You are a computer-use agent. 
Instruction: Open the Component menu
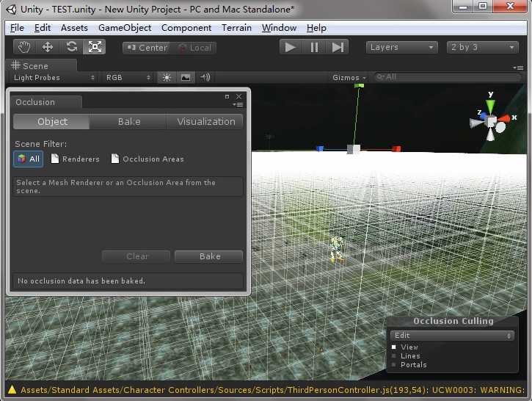tap(186, 28)
